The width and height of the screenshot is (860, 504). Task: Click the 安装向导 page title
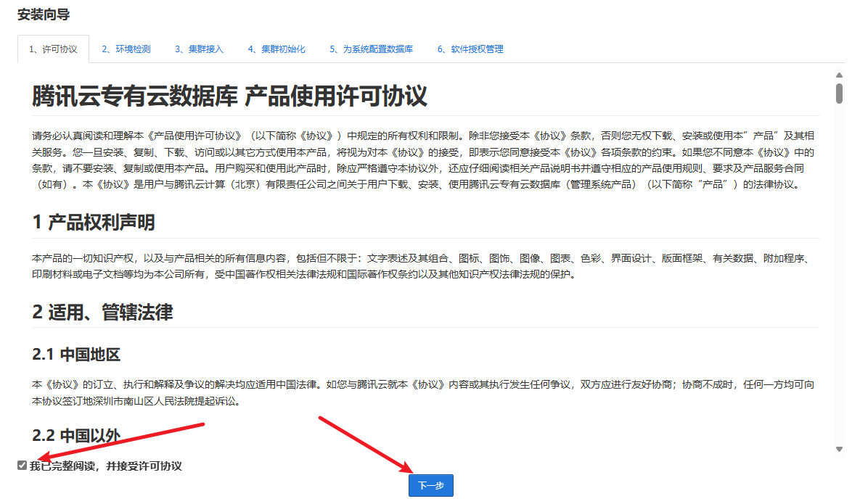(44, 15)
